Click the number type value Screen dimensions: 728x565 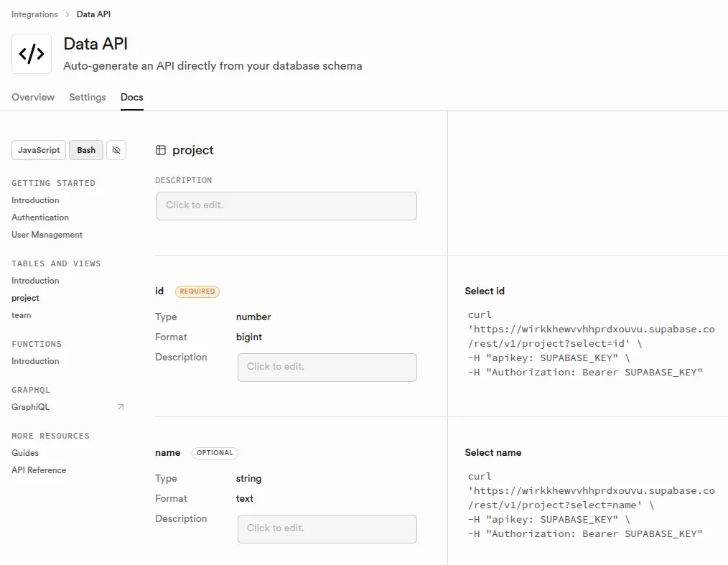point(253,317)
